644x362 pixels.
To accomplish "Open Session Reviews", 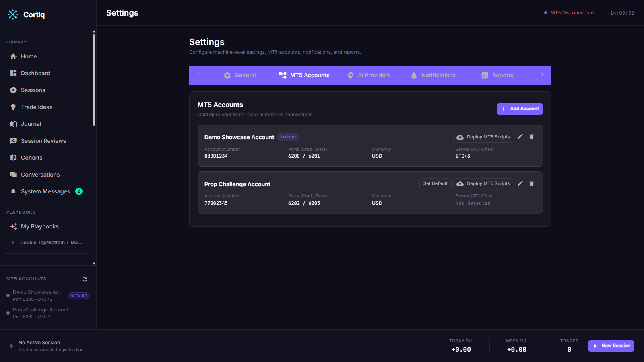I will pos(46,141).
